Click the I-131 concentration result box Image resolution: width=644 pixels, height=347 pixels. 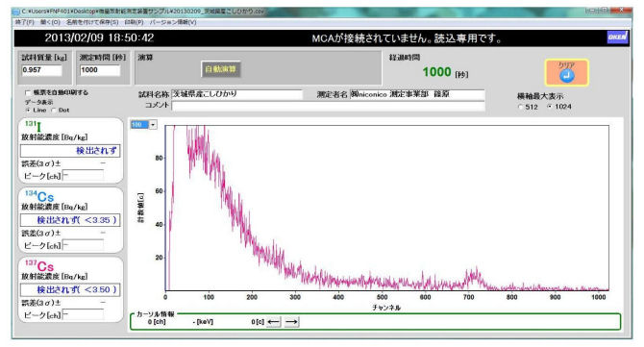tap(70, 151)
